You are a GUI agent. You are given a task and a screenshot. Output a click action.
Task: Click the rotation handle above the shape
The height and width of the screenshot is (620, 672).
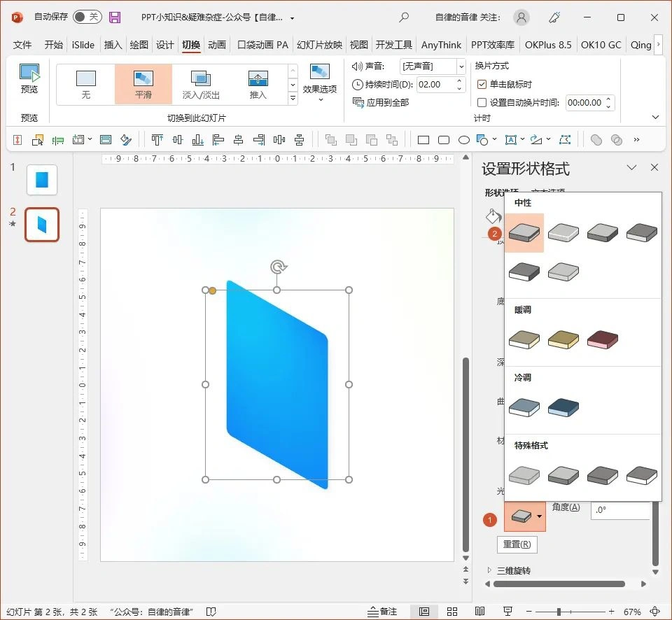278,267
